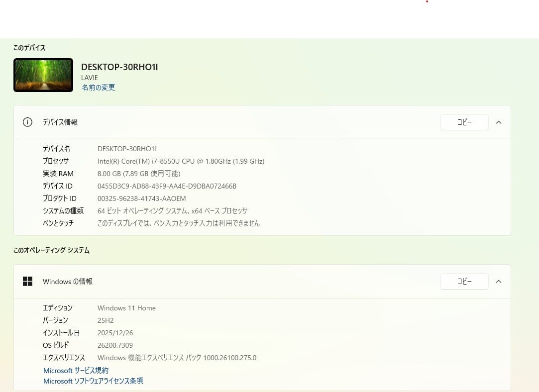
Task: Select the install date 2025/12/26
Action: click(x=115, y=333)
